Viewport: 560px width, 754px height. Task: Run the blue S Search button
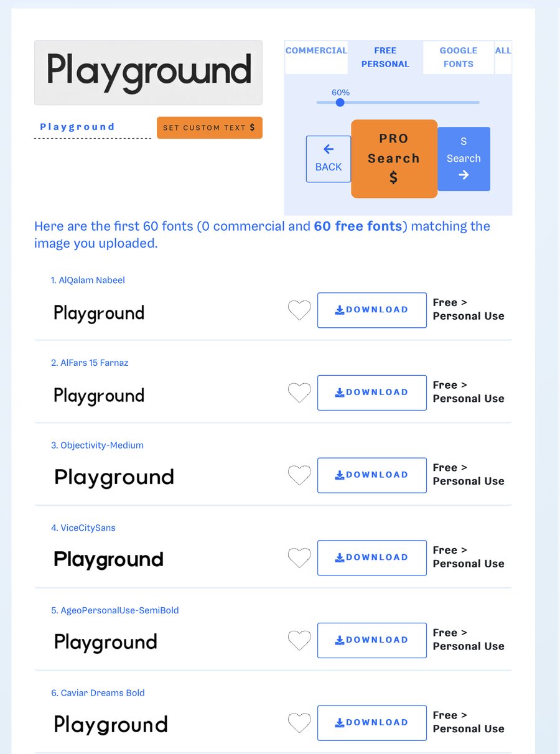pyautogui.click(x=464, y=159)
